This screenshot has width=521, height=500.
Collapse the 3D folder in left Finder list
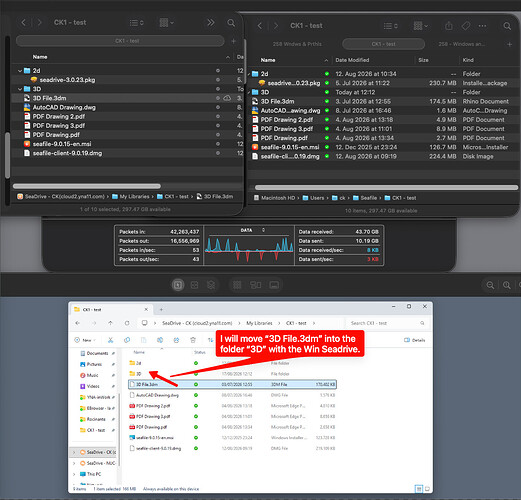(20, 89)
